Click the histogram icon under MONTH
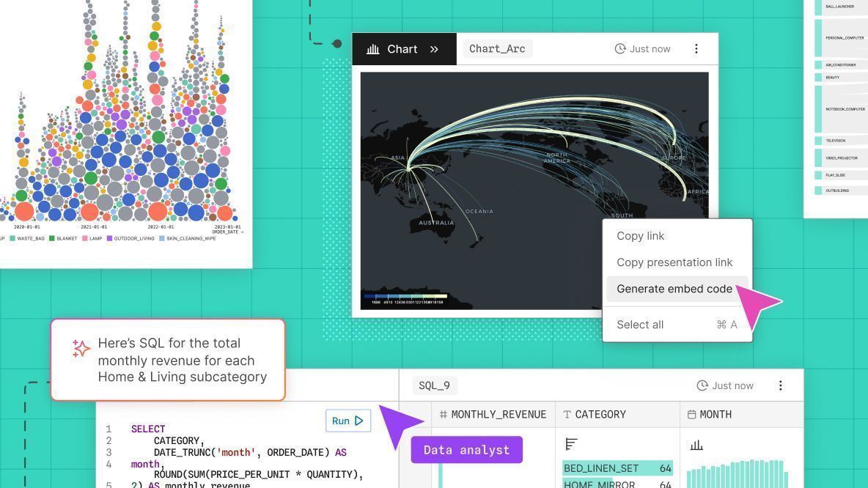Image resolution: width=868 pixels, height=488 pixels. coord(696,445)
